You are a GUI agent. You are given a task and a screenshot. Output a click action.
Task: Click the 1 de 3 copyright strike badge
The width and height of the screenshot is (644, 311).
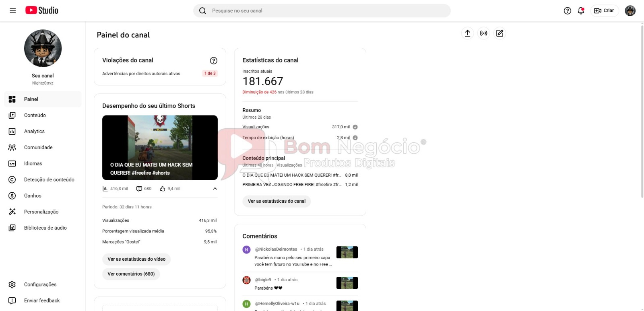click(x=210, y=74)
